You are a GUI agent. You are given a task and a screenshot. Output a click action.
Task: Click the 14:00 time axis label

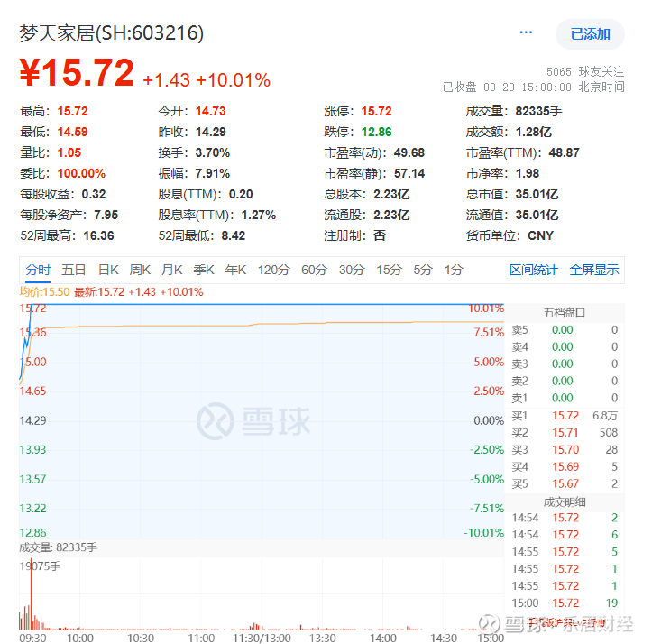383,639
